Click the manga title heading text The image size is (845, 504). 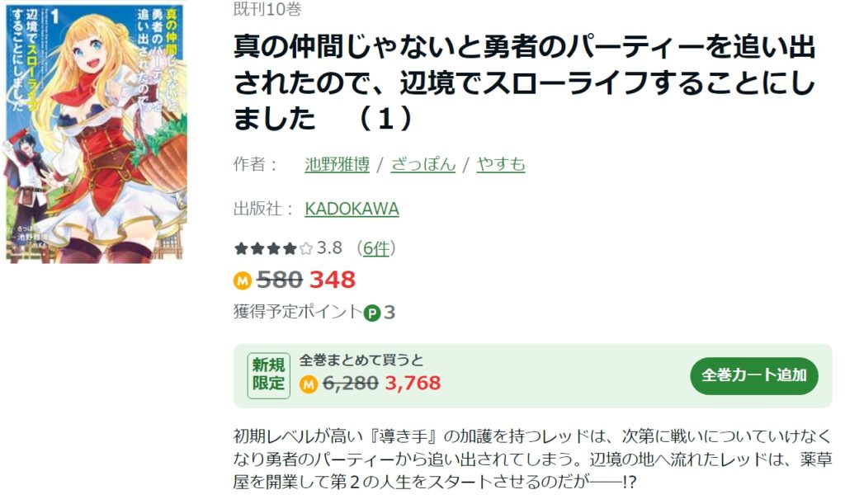(524, 82)
